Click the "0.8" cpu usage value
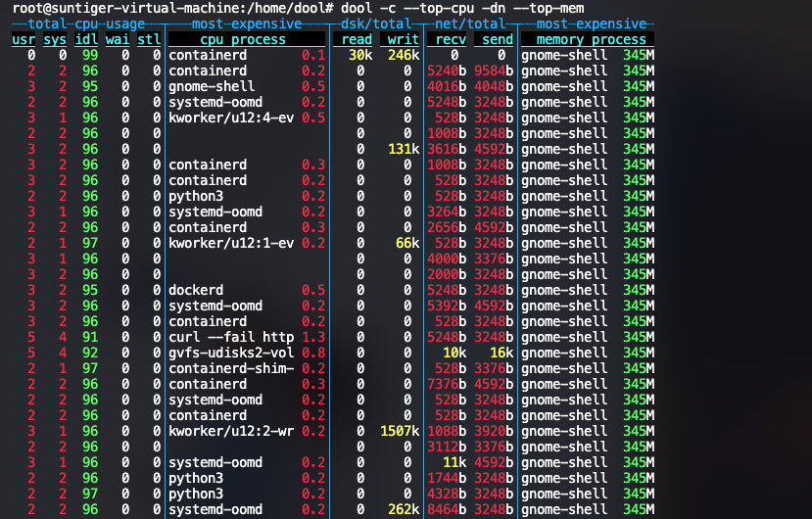 click(313, 353)
